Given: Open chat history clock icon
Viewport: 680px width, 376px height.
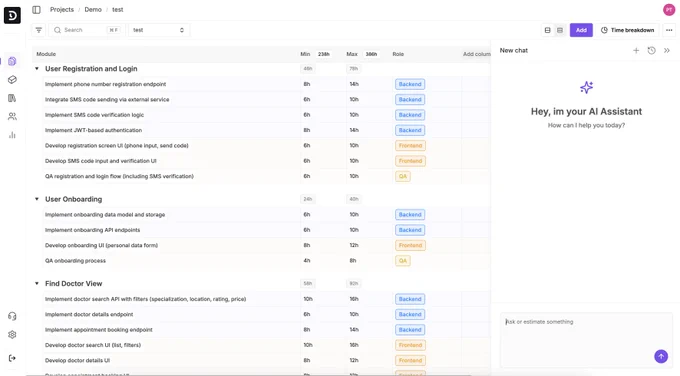Looking at the screenshot, I should click(x=651, y=51).
